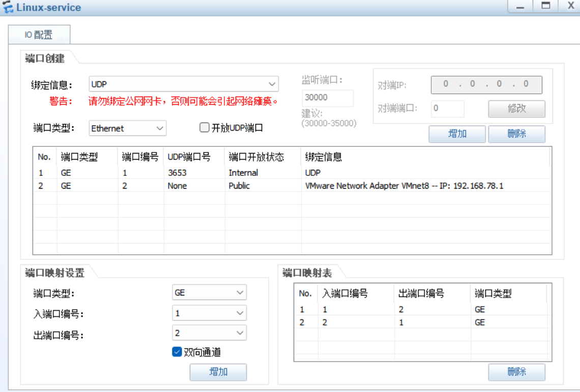Select the GE port row with UDP binding

pos(292,173)
